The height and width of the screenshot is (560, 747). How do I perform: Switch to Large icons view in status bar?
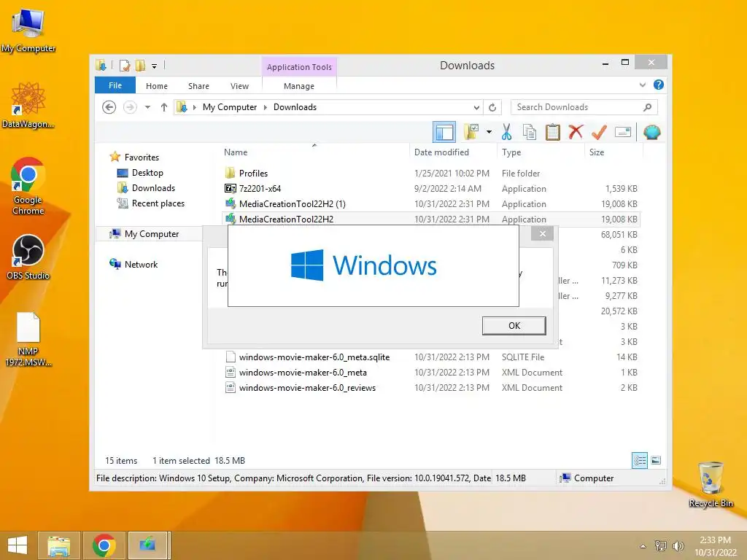(656, 460)
